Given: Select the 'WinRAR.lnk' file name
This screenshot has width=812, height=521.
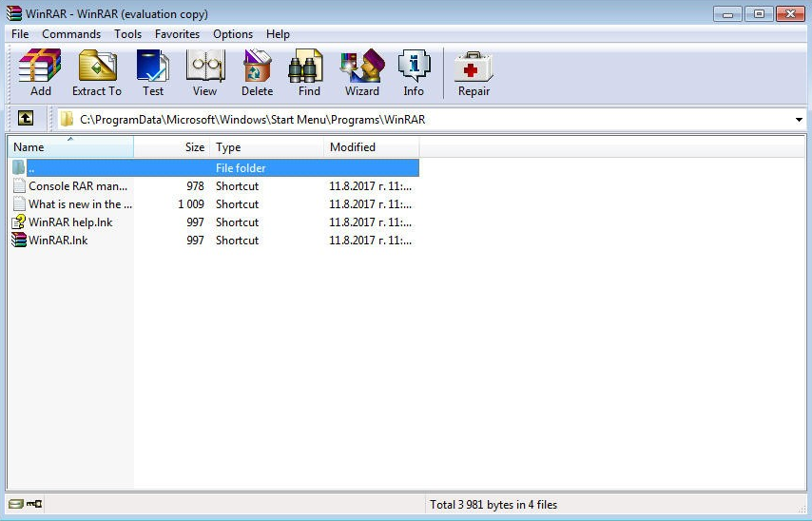Looking at the screenshot, I should (x=58, y=241).
